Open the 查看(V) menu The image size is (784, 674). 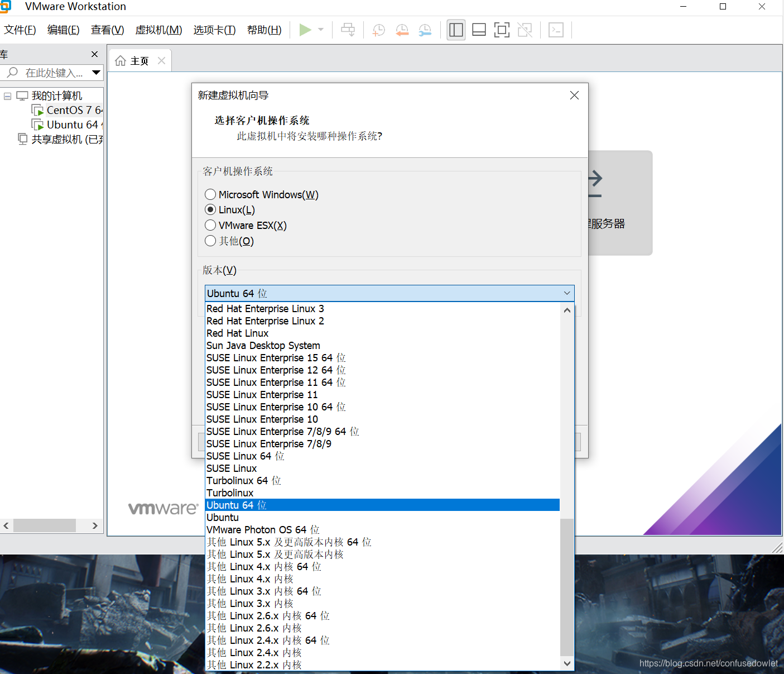[108, 30]
